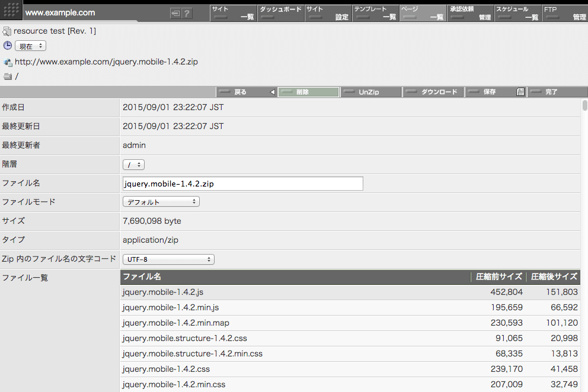Click the grid icon in the top-left corner

pyautogui.click(x=11, y=10)
